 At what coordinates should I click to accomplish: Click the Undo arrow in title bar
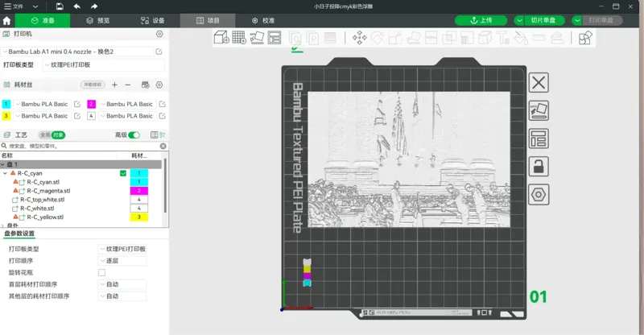(x=76, y=6)
